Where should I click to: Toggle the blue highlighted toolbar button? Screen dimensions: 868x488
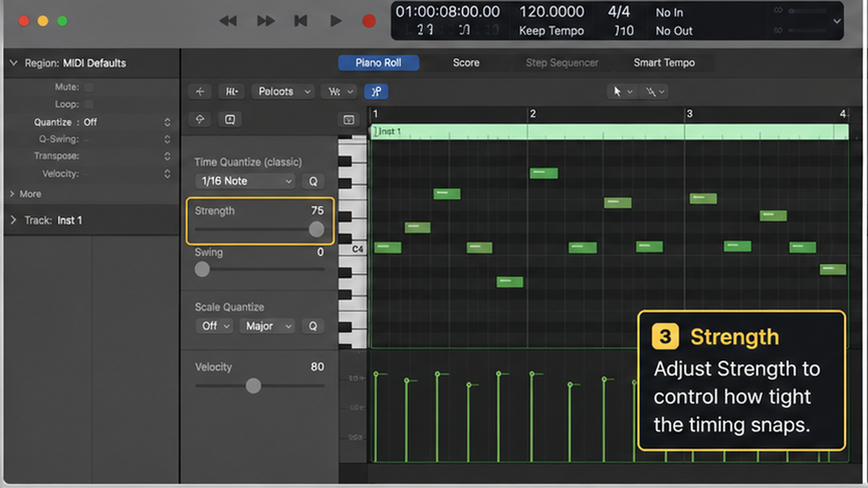click(376, 91)
